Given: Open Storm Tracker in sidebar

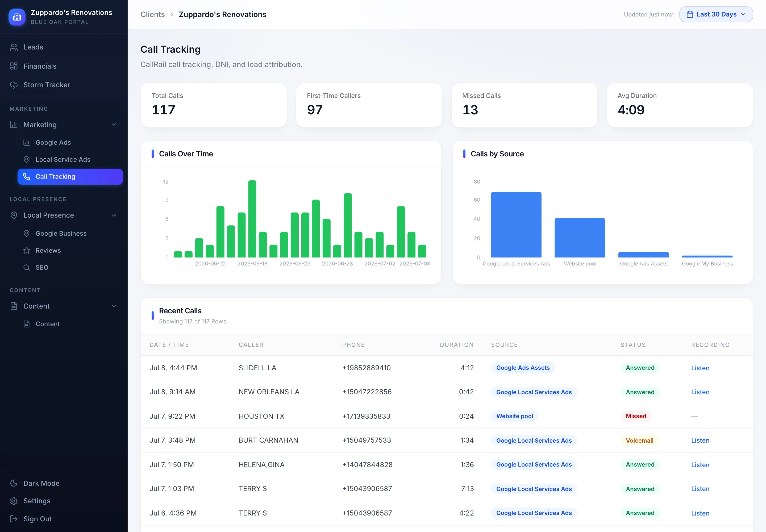Looking at the screenshot, I should coord(64,85).
